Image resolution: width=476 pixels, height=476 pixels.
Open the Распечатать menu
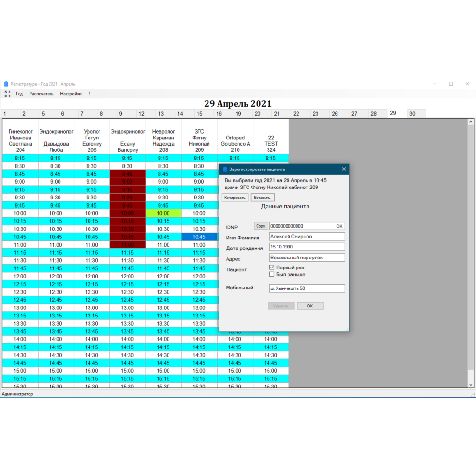tap(41, 94)
